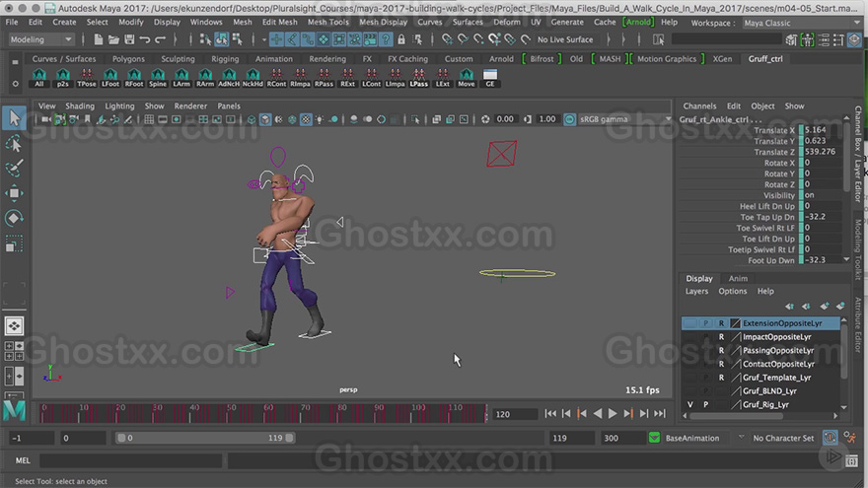
Task: Open the Arnold menu
Action: (x=638, y=22)
